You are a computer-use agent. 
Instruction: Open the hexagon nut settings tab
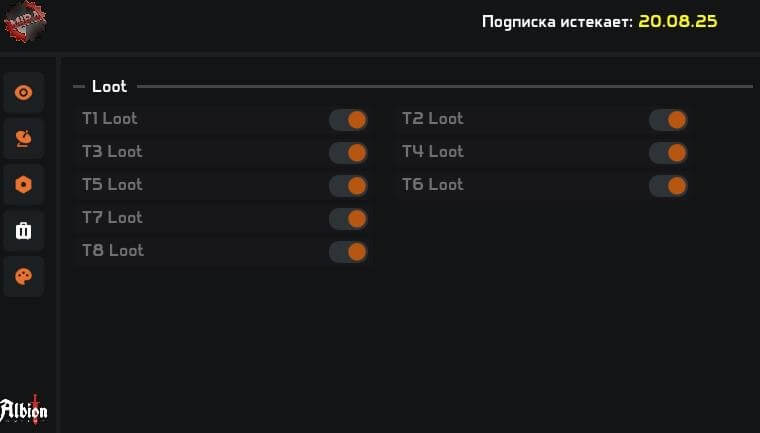point(24,185)
